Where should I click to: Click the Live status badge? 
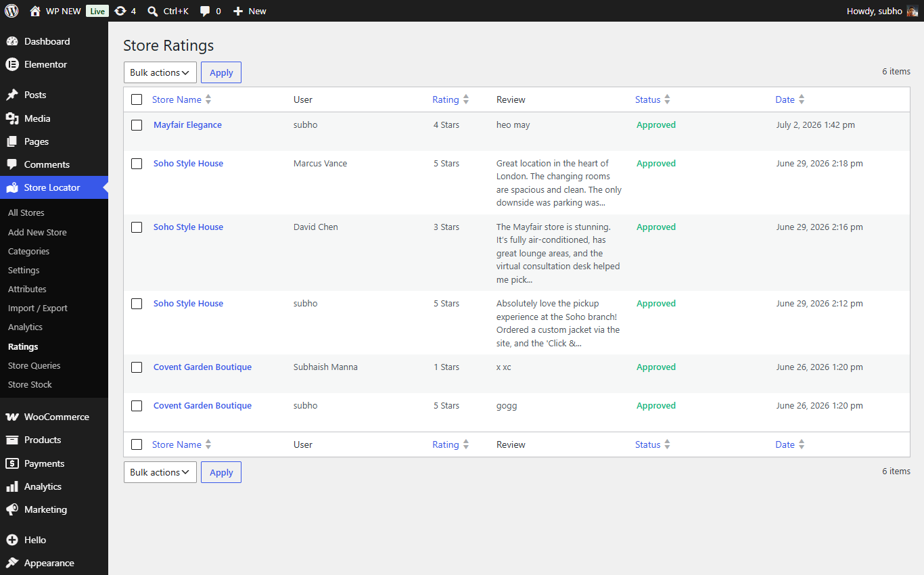(x=97, y=11)
